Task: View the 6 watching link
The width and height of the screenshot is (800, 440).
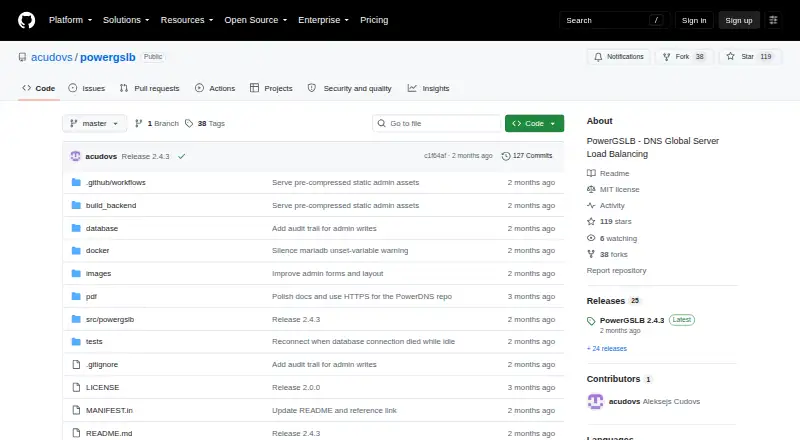Action: tap(612, 238)
